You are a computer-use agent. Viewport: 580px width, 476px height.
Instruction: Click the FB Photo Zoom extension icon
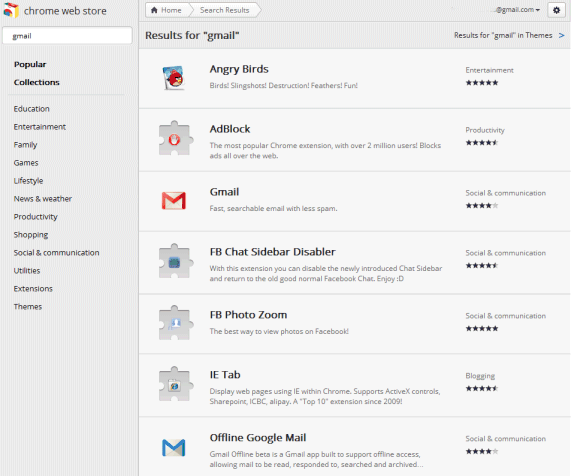click(x=175, y=323)
